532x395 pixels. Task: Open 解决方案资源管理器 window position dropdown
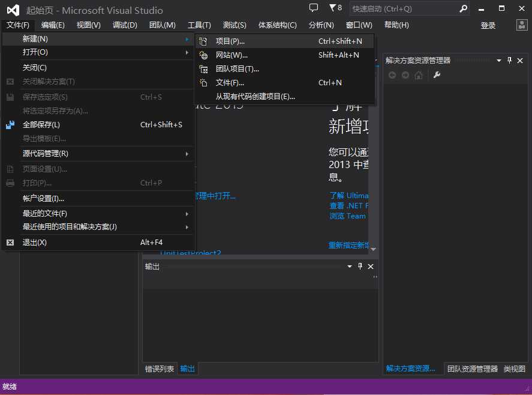coord(499,61)
